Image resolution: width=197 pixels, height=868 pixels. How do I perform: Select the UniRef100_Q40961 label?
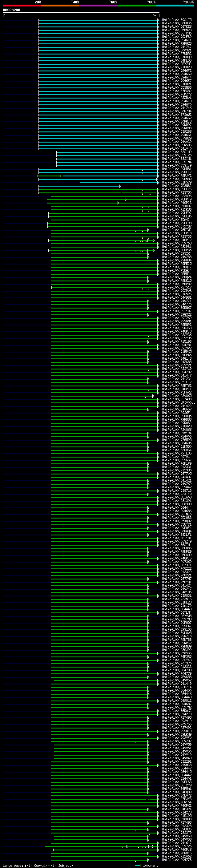click(177, 297)
